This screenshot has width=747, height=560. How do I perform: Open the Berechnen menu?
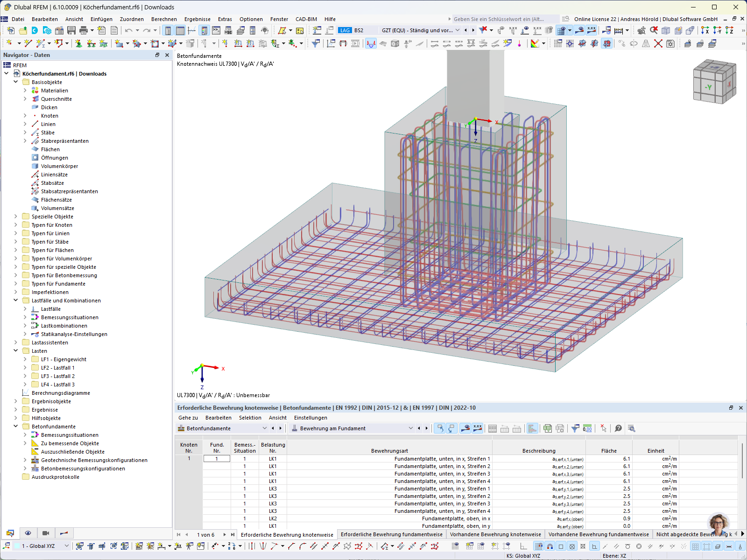164,19
